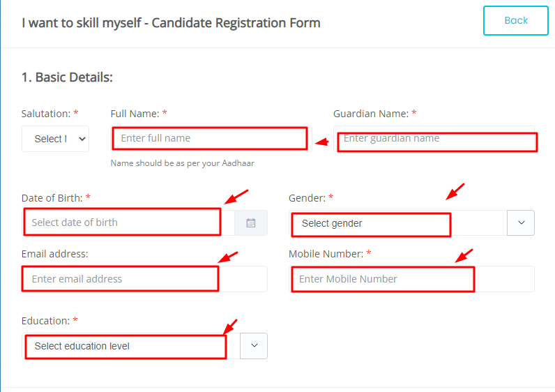The height and width of the screenshot is (392, 555).
Task: Focus the Enter full name field
Action: click(x=211, y=139)
